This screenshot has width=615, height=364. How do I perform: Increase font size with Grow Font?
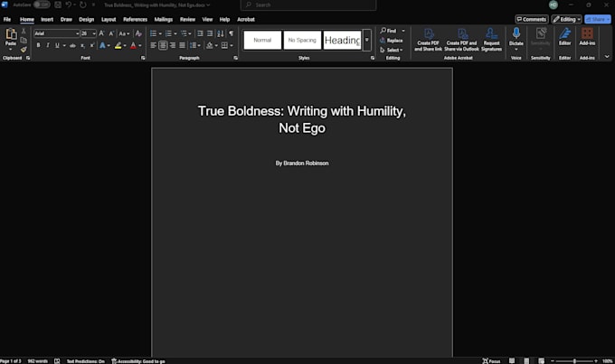coord(101,33)
